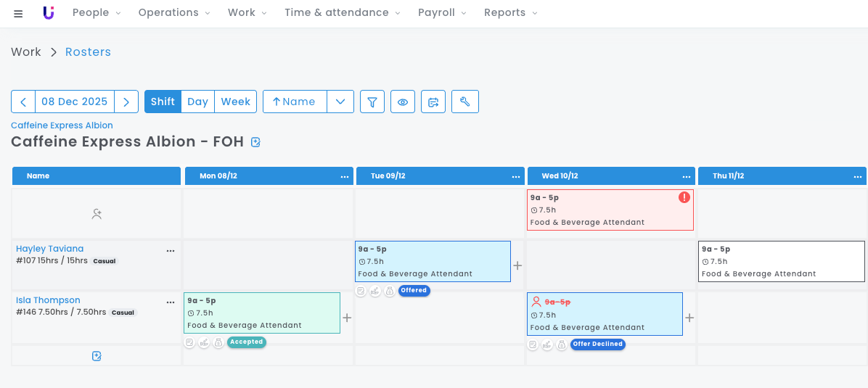Click the filter funnel icon

pyautogui.click(x=372, y=102)
